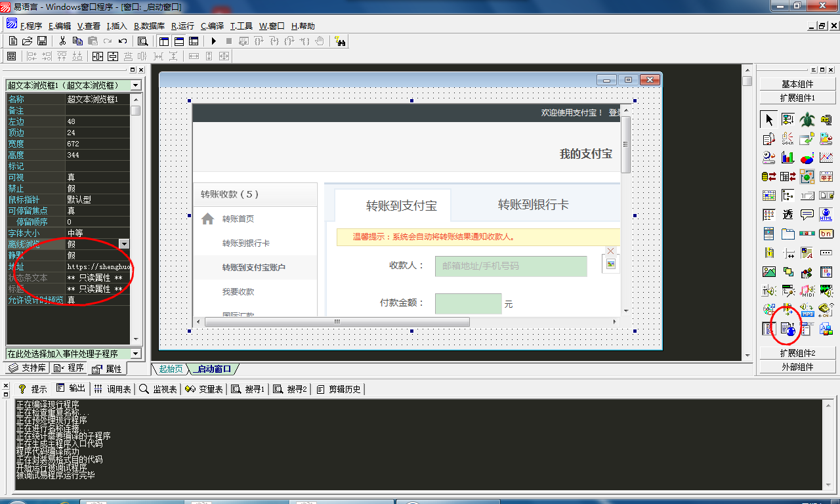Toggle the second status-panel layout button
The image size is (840, 504).
178,41
